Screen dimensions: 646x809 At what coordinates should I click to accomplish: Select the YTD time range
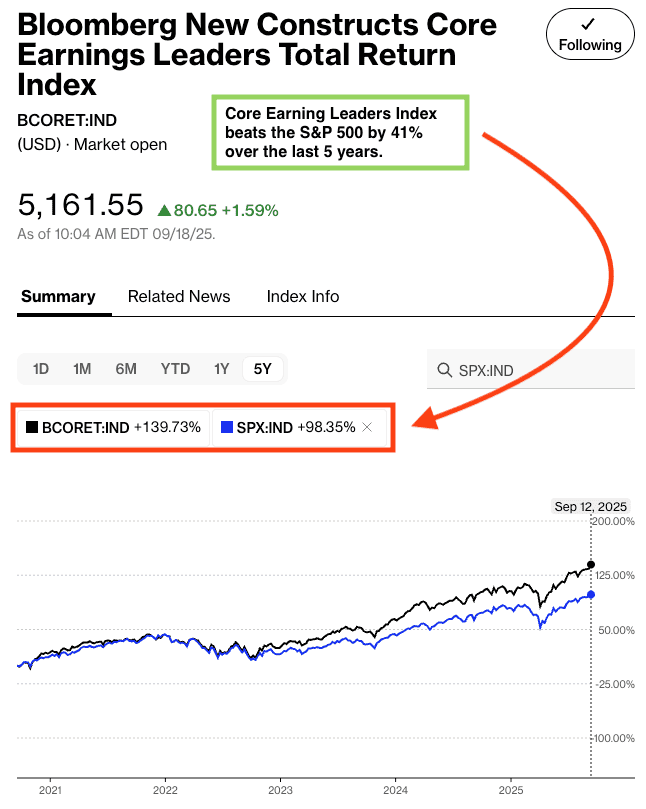click(x=175, y=369)
